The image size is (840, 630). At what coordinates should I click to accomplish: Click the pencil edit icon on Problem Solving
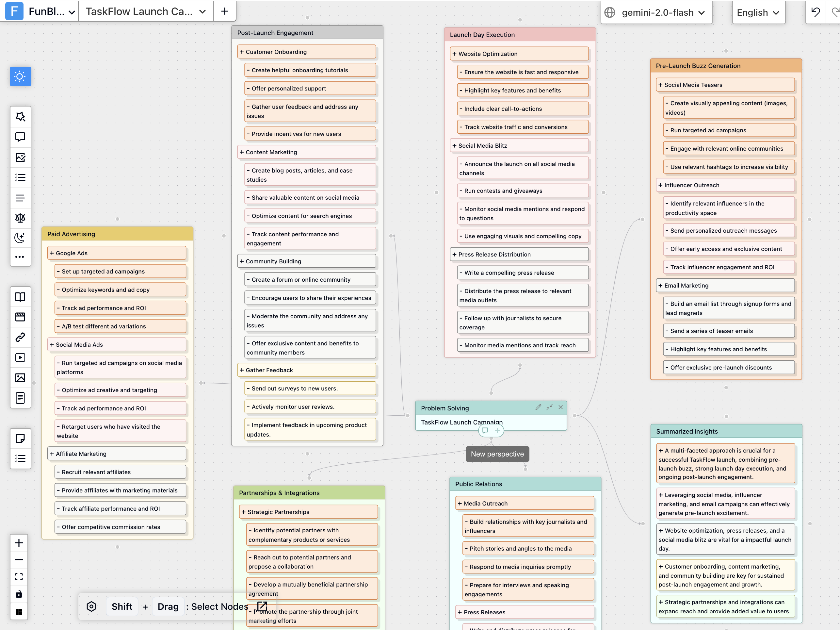point(538,407)
